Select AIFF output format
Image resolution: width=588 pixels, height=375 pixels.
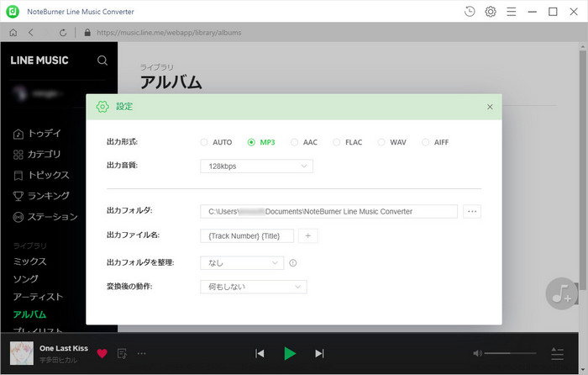tap(435, 142)
